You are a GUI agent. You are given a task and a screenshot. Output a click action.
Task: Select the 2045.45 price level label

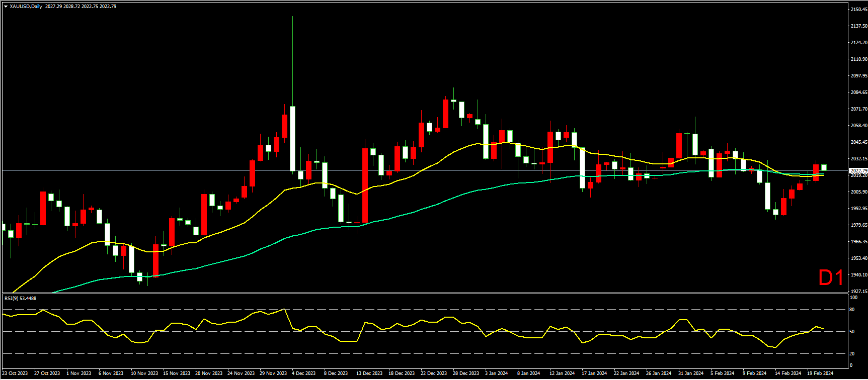(859, 142)
